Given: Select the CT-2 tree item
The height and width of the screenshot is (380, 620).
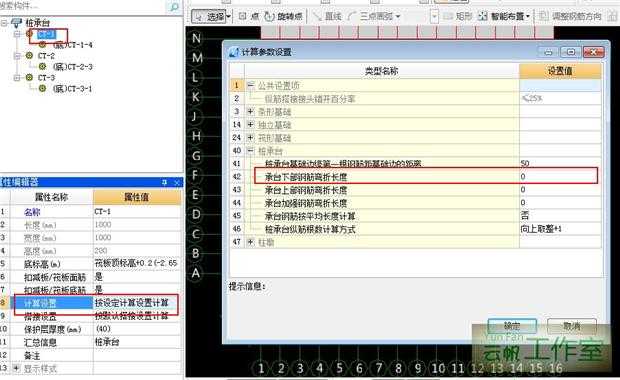Looking at the screenshot, I should click(46, 56).
